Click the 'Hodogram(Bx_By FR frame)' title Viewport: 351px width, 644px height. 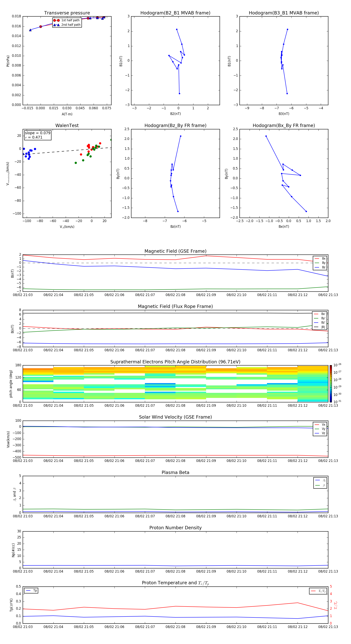coord(284,125)
